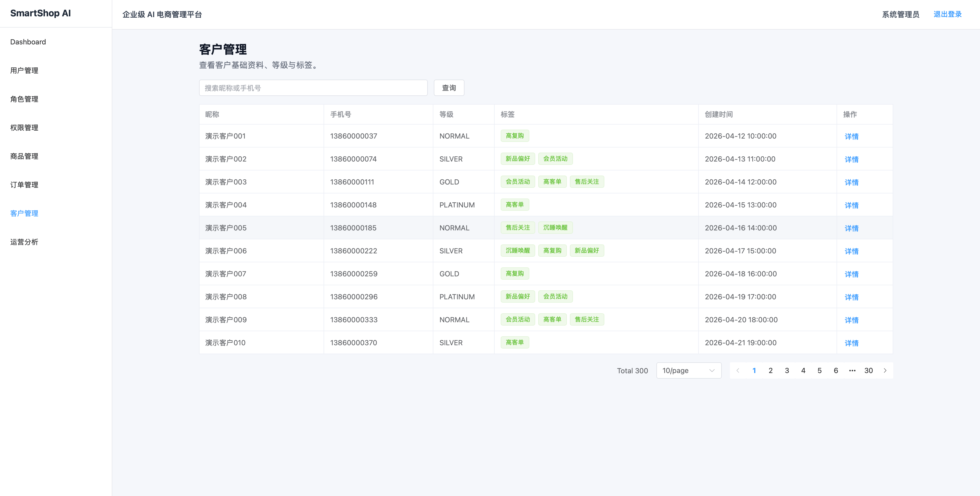
Task: View 详情 for 演示客户003
Action: 851,182
